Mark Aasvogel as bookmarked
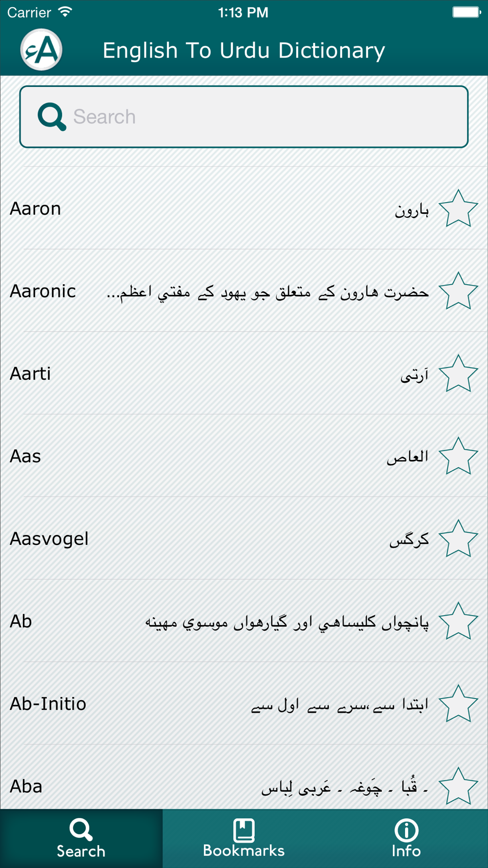 [x=458, y=539]
